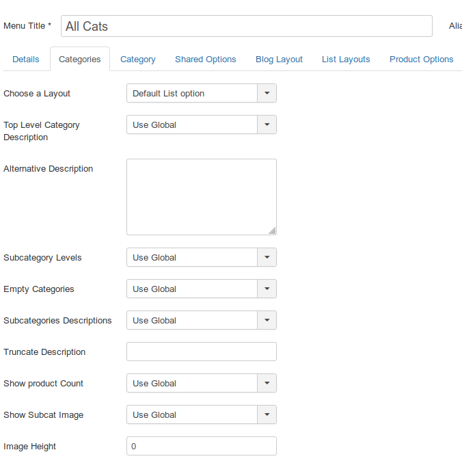Open the Subcategory Levels dropdown
This screenshot has height=476, width=462.
202,257
